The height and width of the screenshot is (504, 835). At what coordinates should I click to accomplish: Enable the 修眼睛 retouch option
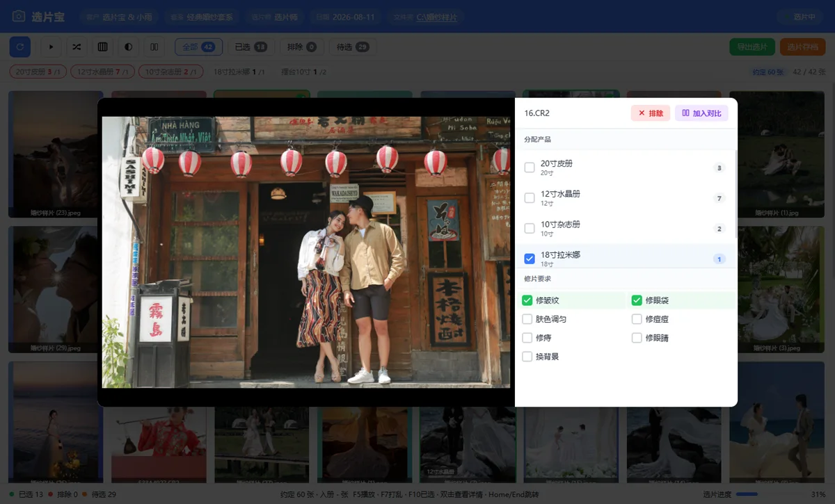(x=637, y=338)
